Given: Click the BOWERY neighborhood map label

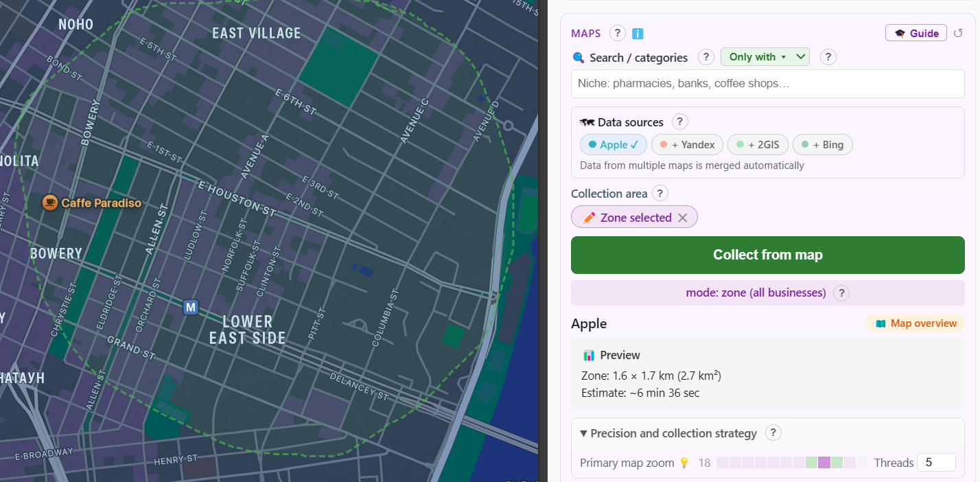Looking at the screenshot, I should 56,253.
